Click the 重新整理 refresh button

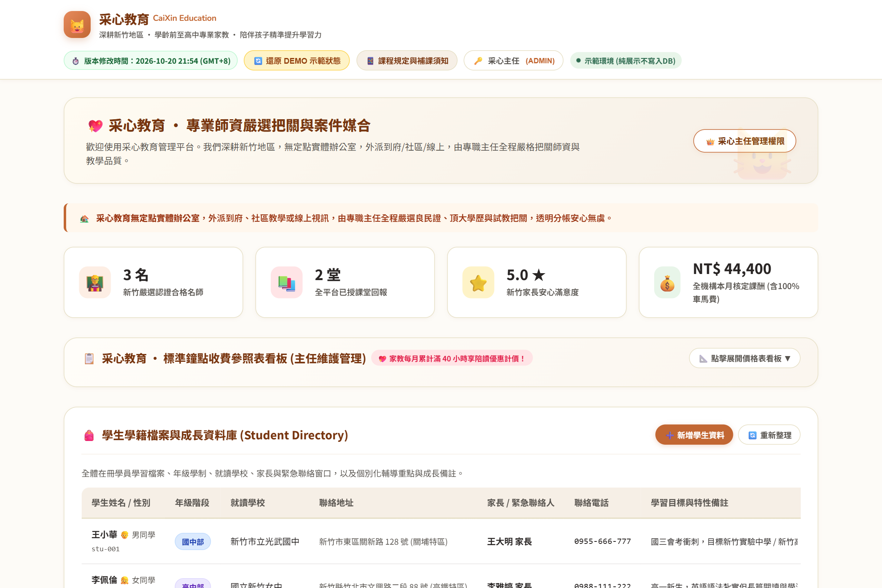769,435
